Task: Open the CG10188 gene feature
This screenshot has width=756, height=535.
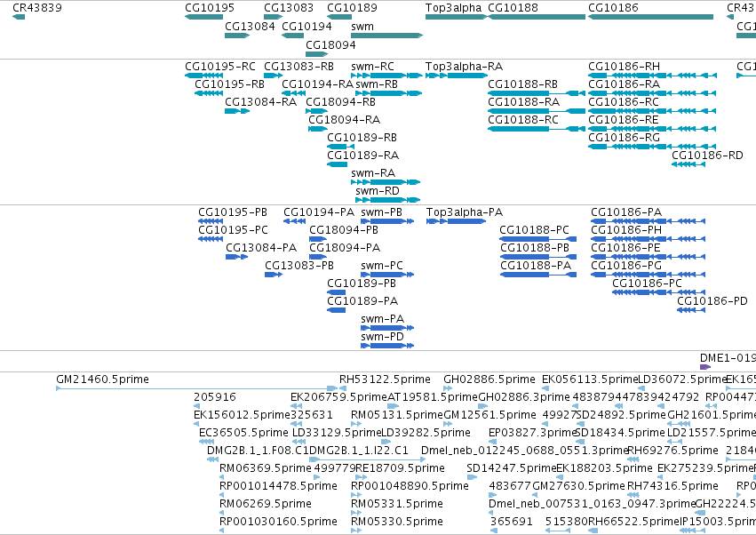Action: pos(537,17)
